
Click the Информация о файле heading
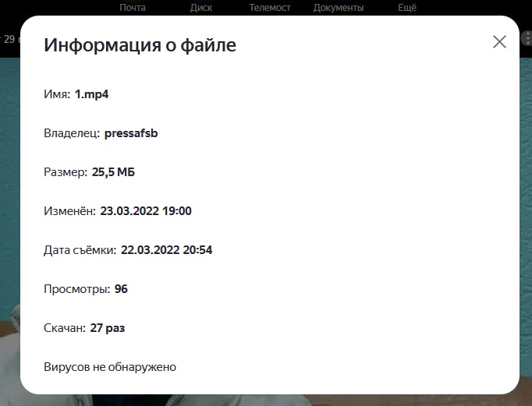140,45
